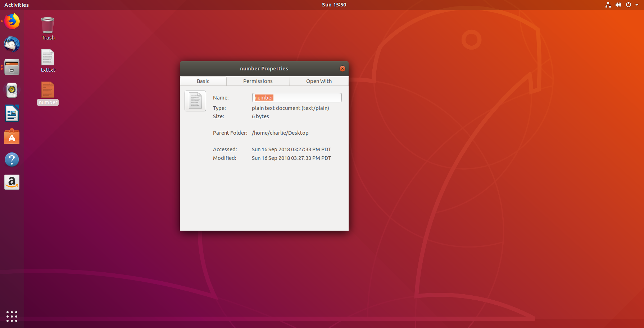Click the Name input field
The width and height of the screenshot is (644, 328).
pyautogui.click(x=297, y=98)
